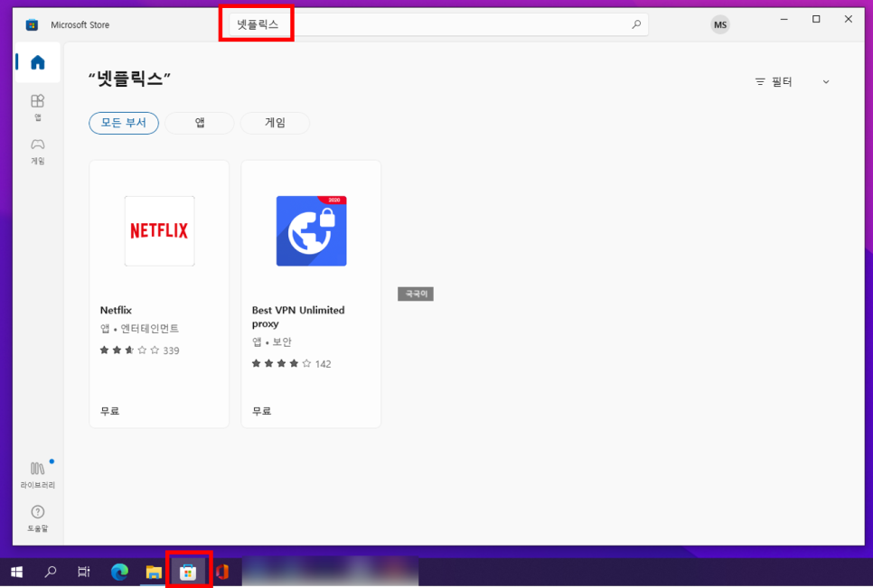Click the Netflix app title
This screenshot has height=588, width=873.
click(x=116, y=311)
